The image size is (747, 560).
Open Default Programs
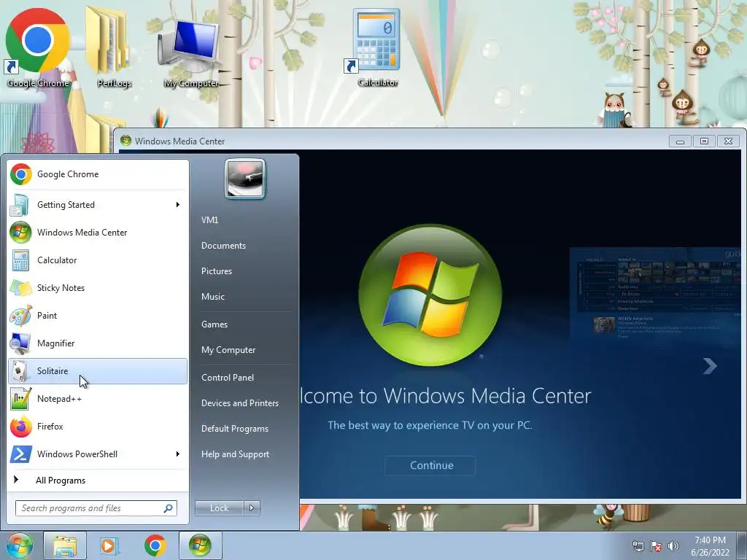[234, 429]
